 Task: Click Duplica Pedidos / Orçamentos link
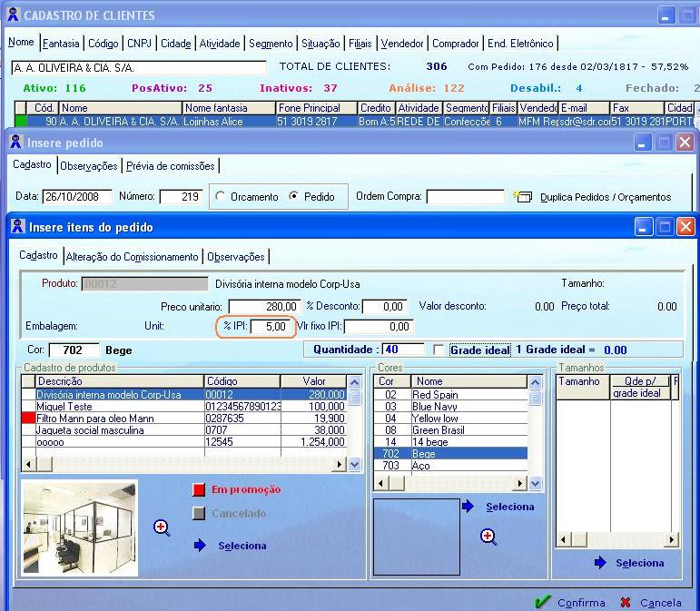pos(606,197)
